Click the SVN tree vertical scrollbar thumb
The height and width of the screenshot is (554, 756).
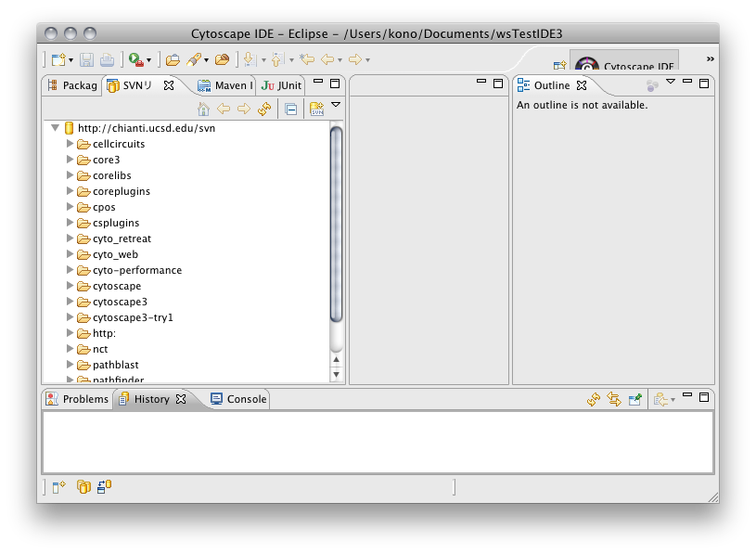click(x=336, y=224)
